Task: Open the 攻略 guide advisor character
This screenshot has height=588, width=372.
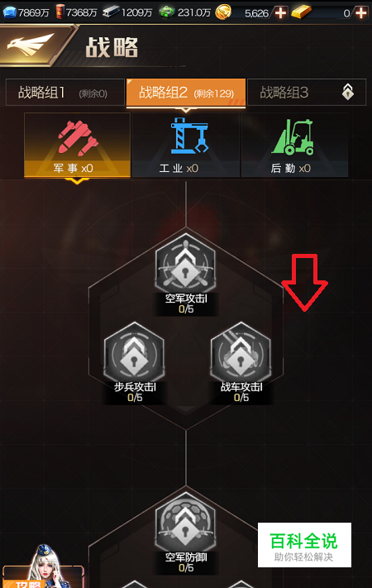Action: tap(43, 566)
